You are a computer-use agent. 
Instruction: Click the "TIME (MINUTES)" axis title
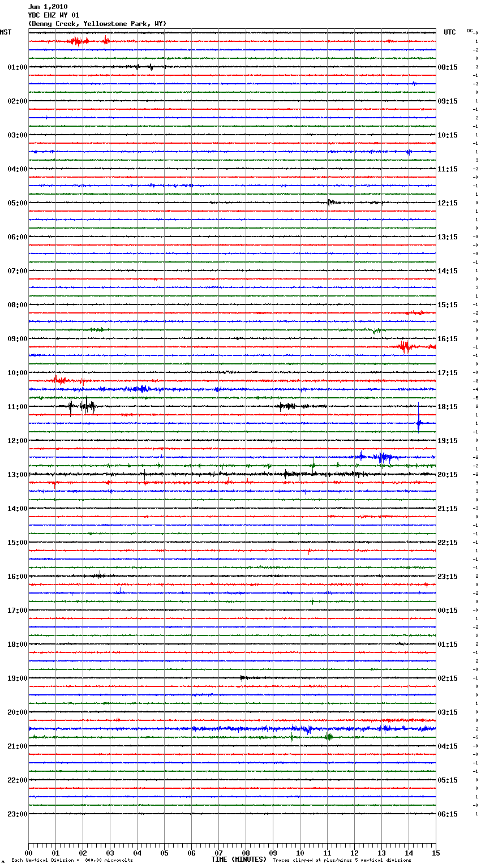pyautogui.click(x=239, y=860)
